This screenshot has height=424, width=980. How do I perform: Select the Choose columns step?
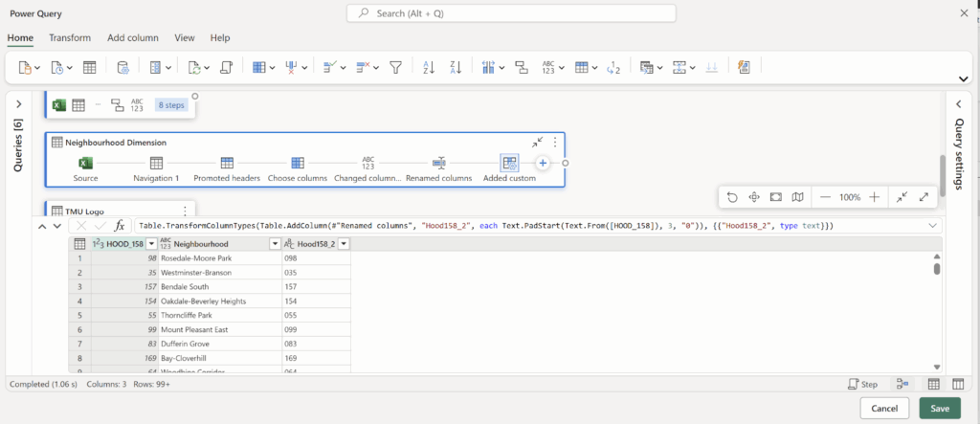(298, 164)
